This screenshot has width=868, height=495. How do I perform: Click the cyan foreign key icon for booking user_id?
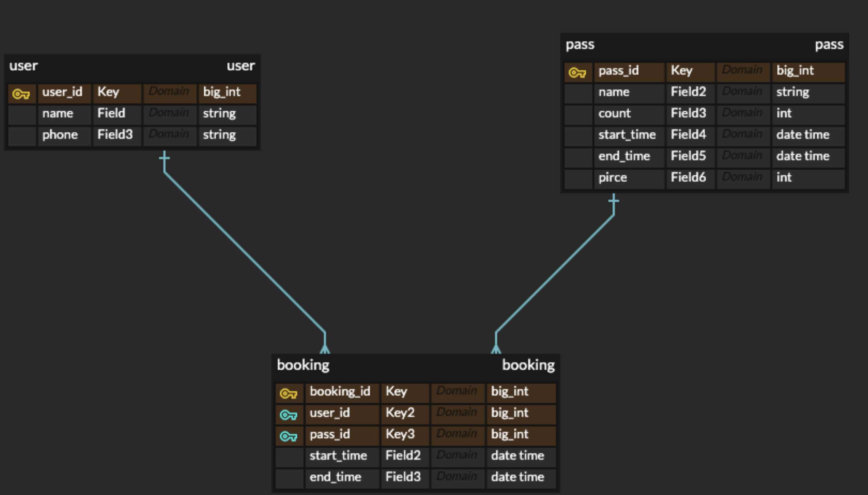coord(289,415)
